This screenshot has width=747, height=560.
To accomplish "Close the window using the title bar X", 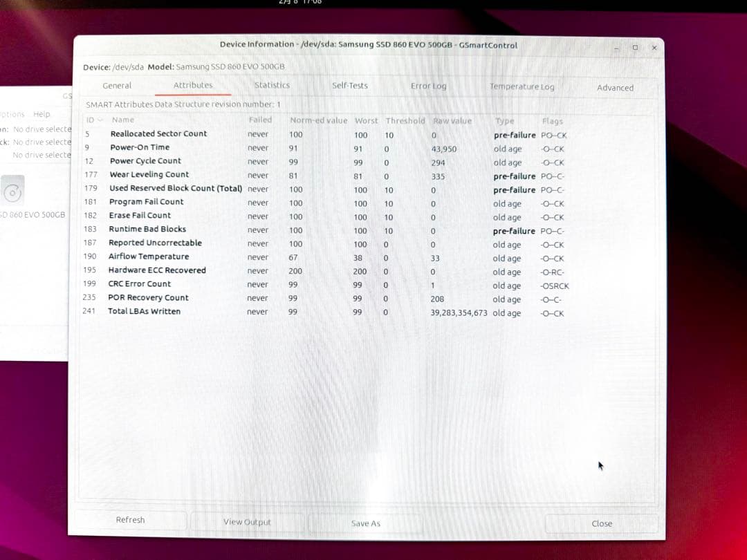I will tap(654, 48).
